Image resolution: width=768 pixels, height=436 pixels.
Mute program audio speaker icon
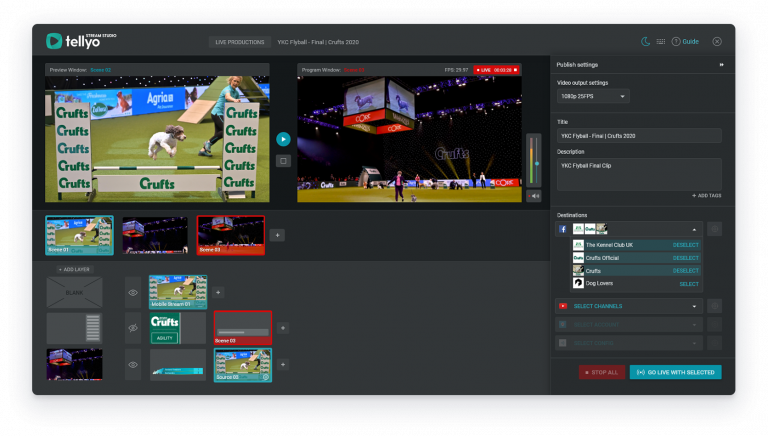click(x=534, y=196)
